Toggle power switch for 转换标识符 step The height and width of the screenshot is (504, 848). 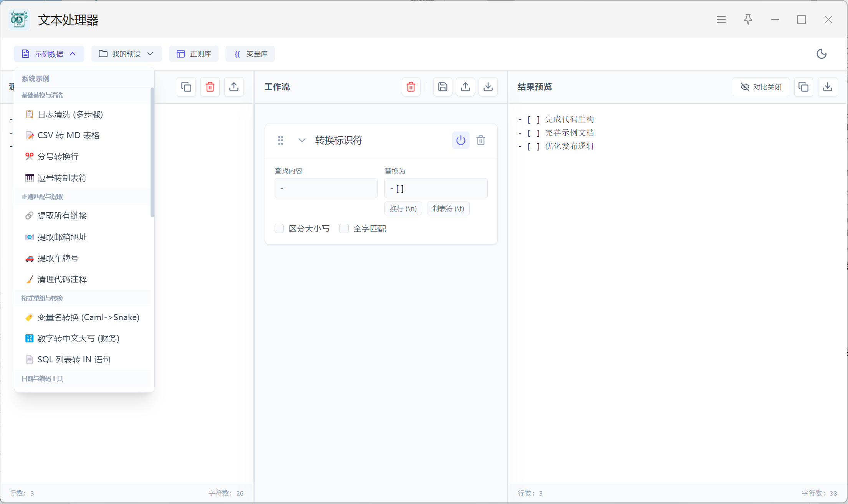click(x=460, y=140)
